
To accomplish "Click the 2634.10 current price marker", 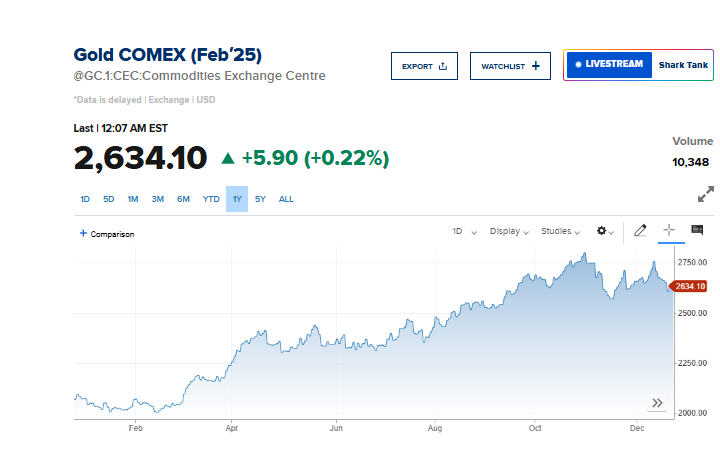I will pyautogui.click(x=691, y=286).
